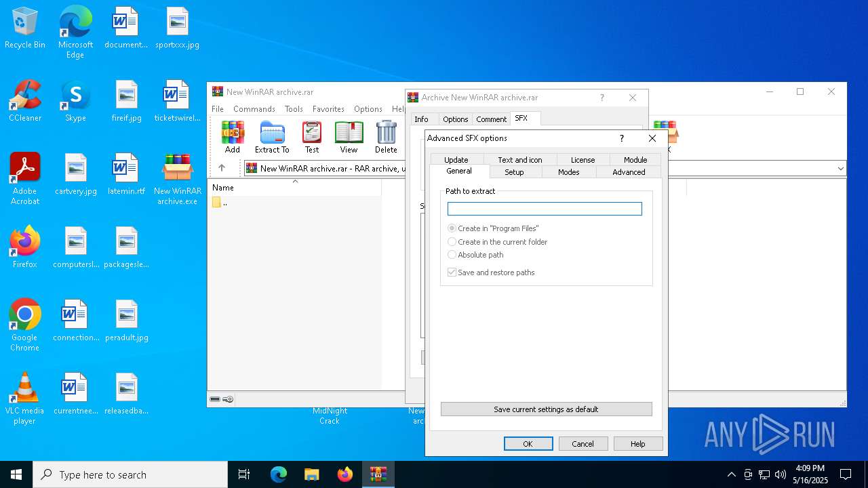Open the Comment tab in Archive dialog
The height and width of the screenshot is (488, 868).
(491, 119)
